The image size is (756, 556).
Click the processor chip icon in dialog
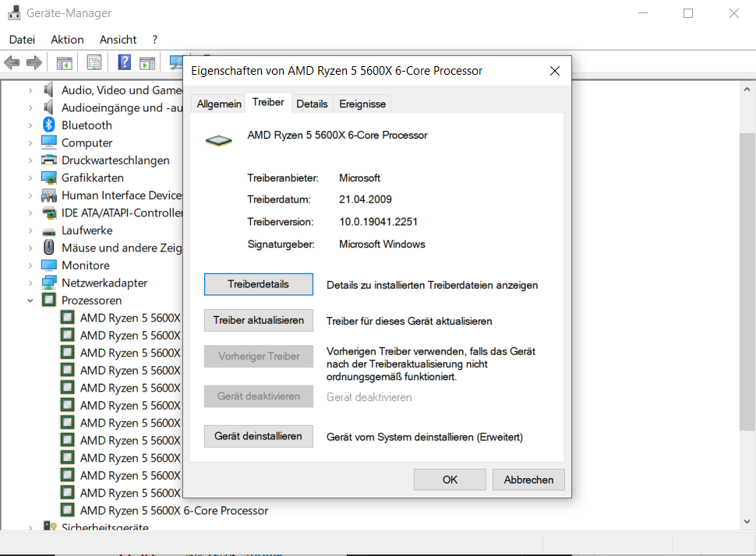[x=218, y=140]
